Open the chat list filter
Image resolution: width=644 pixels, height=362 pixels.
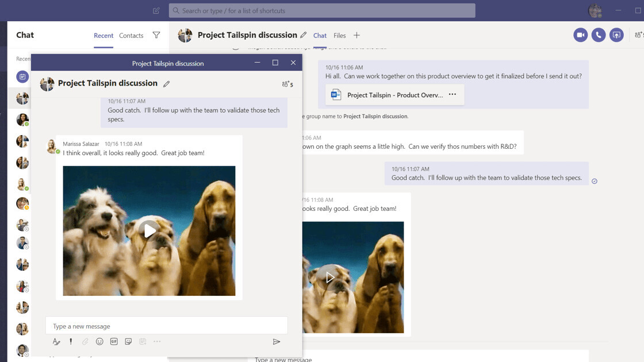tap(156, 35)
